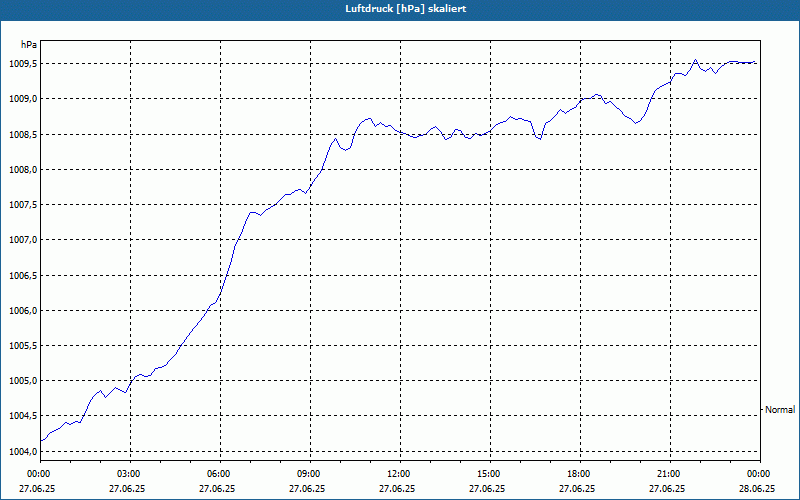Select the 1004,0 axis value
Viewport: 800px width, 500px height.
[23, 452]
